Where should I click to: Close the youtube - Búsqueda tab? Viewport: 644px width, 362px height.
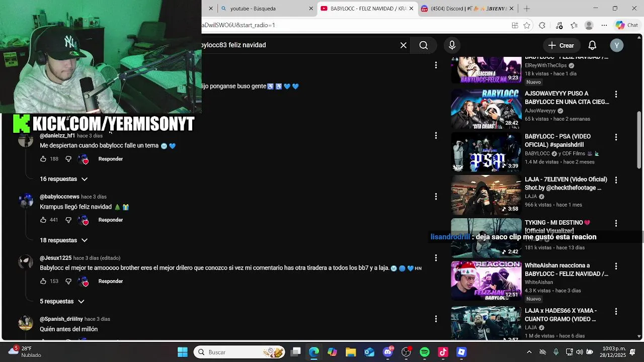pos(311,9)
